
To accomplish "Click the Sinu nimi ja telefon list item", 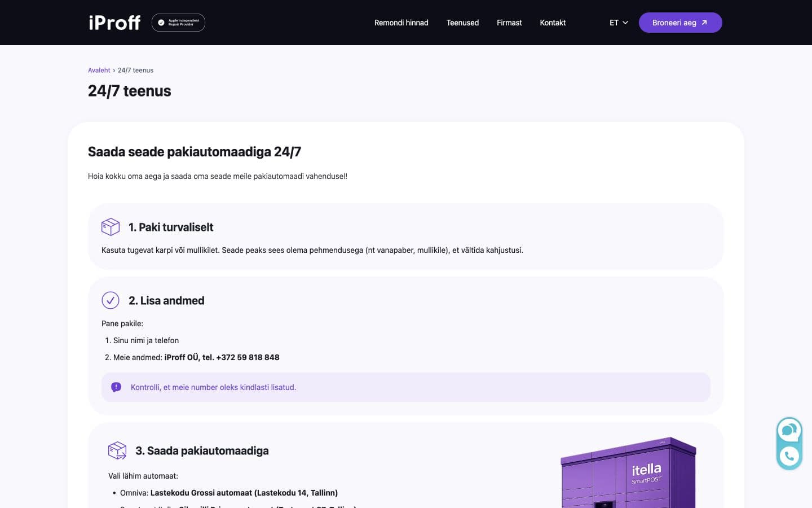I will tap(146, 340).
